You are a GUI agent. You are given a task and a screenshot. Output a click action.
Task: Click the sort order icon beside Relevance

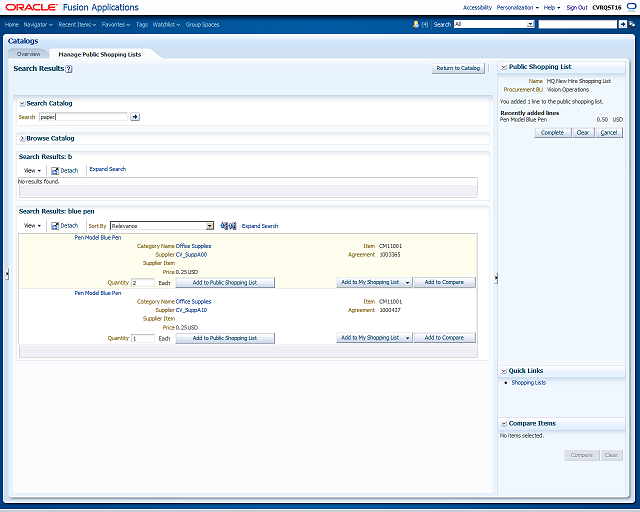[x=228, y=226]
